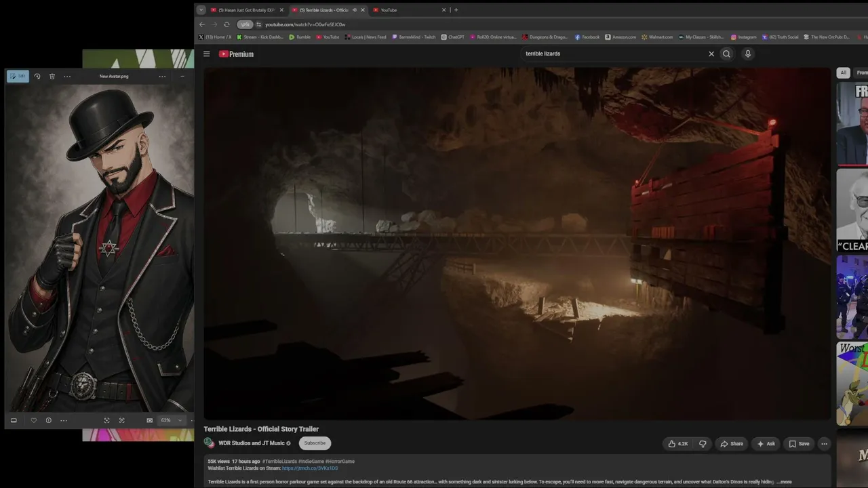Open the Roll20 Online virtual bookmark
This screenshot has height=488, width=868.
coord(493,37)
